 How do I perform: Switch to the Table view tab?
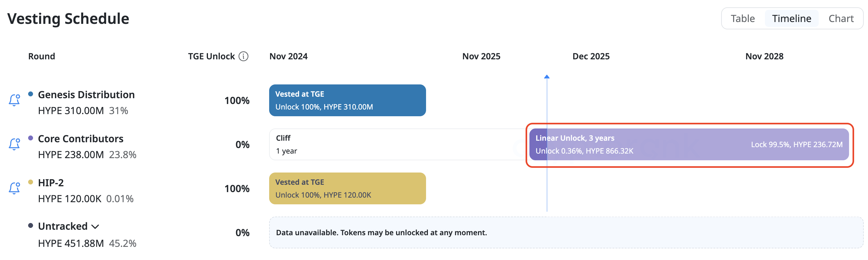coord(742,19)
